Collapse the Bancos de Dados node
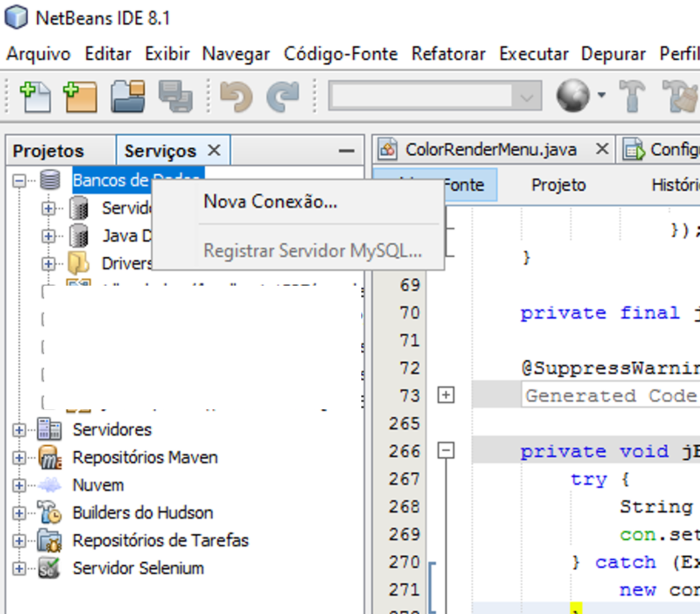Image resolution: width=700 pixels, height=614 pixels. [19, 181]
